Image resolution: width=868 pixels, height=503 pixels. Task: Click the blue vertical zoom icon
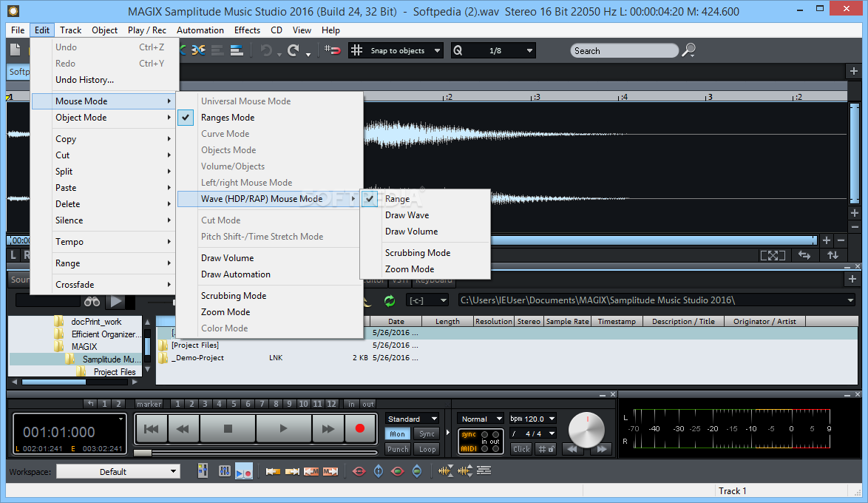379,471
